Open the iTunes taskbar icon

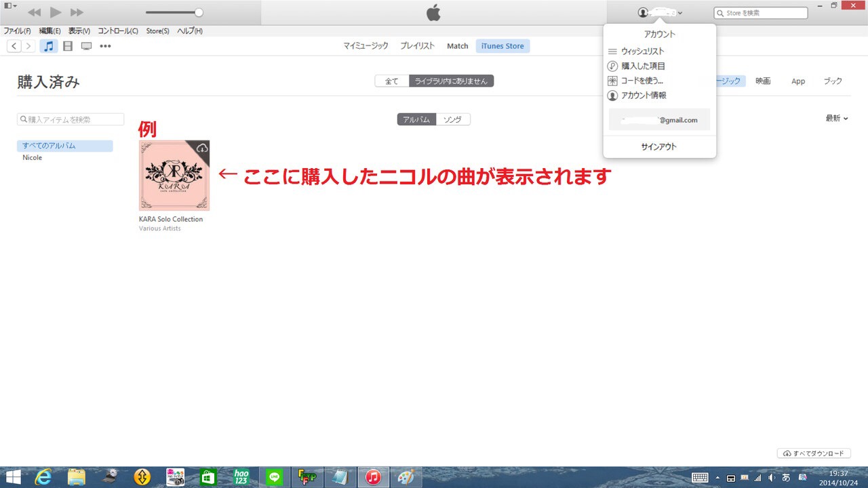(x=373, y=477)
